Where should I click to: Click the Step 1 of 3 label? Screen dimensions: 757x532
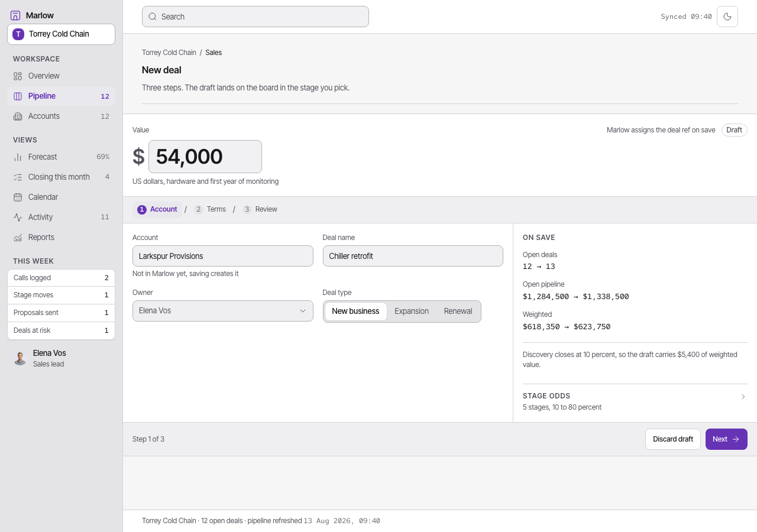click(148, 439)
